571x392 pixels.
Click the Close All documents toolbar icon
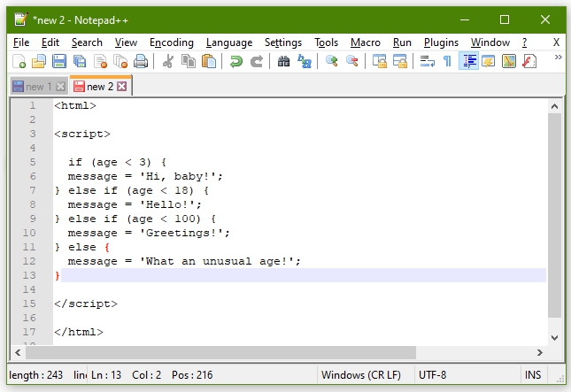click(x=120, y=61)
